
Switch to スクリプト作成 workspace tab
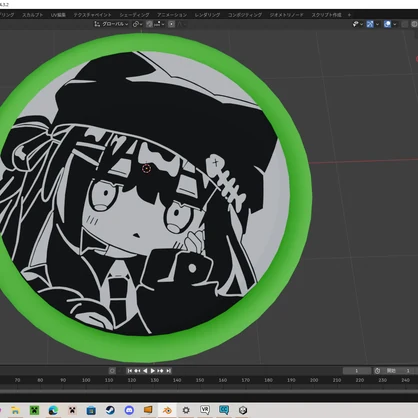pyautogui.click(x=326, y=15)
